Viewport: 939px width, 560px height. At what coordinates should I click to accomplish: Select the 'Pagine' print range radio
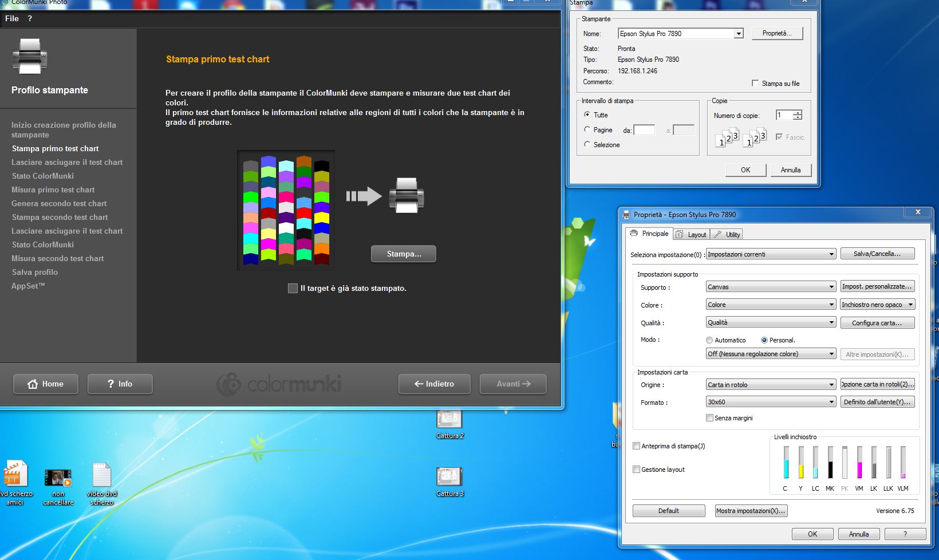587,129
